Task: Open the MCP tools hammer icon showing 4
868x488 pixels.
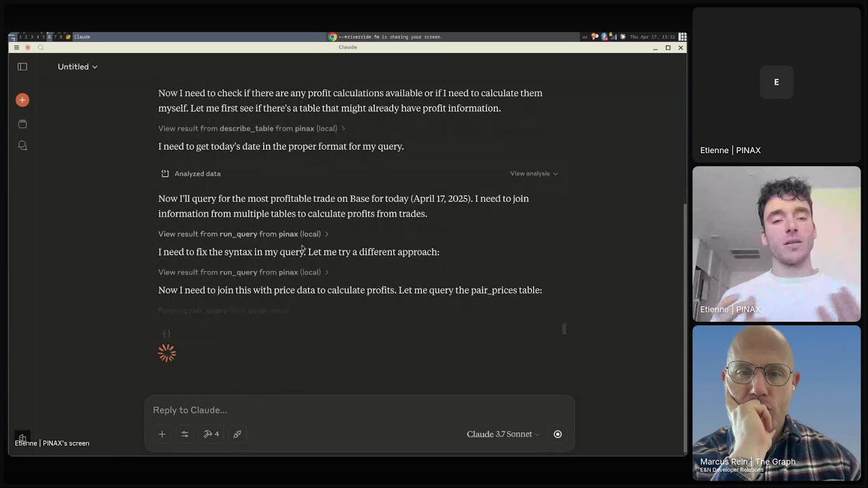Action: tap(211, 434)
